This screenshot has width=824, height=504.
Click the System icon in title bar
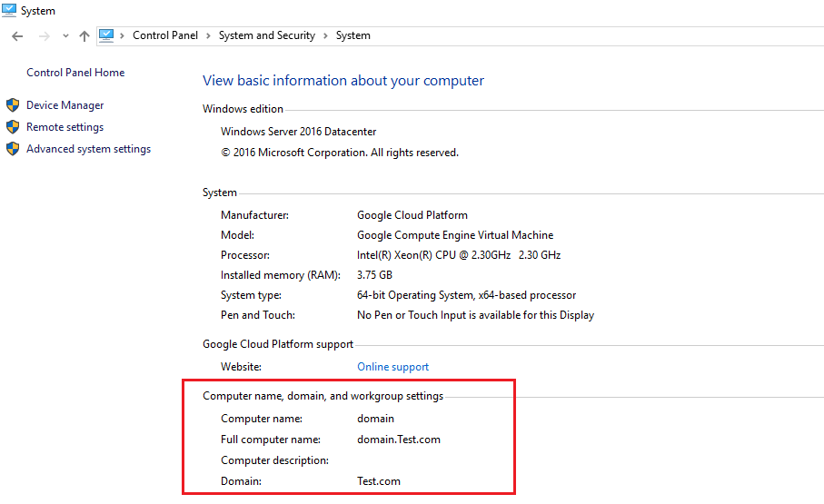coord(9,11)
